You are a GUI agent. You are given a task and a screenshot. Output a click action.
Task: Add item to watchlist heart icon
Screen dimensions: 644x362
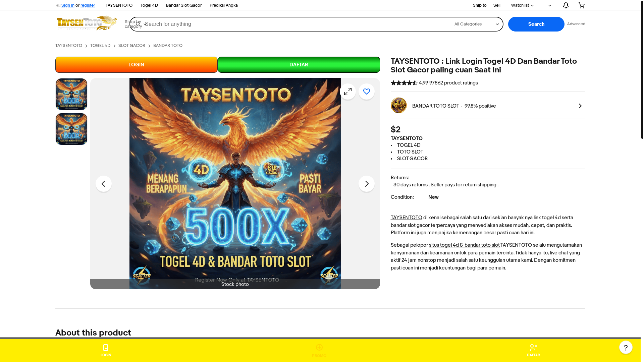point(367,92)
